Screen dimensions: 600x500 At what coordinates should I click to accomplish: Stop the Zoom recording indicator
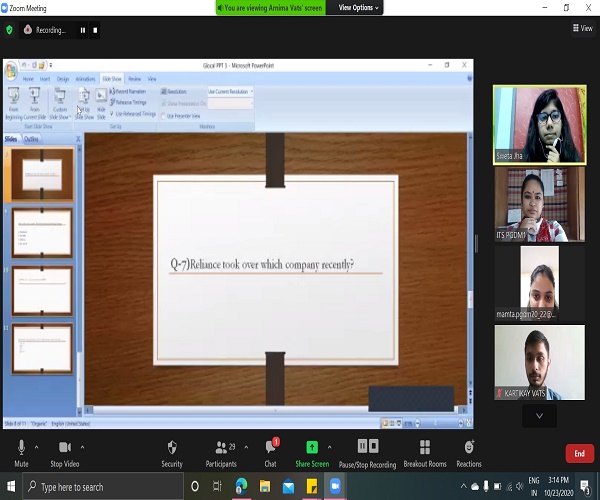[x=95, y=30]
